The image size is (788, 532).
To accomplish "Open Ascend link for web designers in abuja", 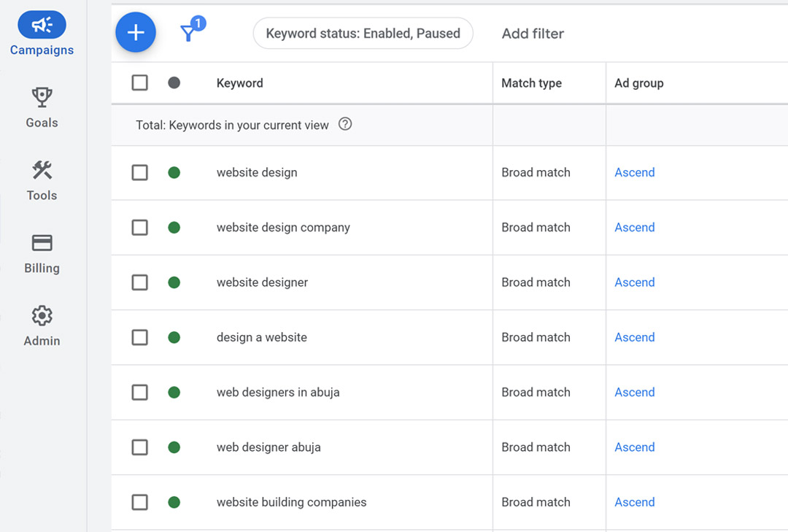I will click(x=635, y=392).
